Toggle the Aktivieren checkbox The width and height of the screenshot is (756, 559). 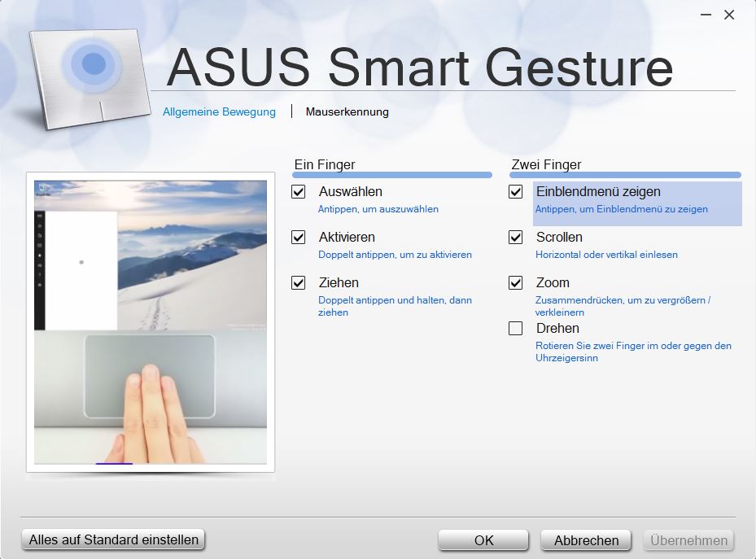(299, 237)
